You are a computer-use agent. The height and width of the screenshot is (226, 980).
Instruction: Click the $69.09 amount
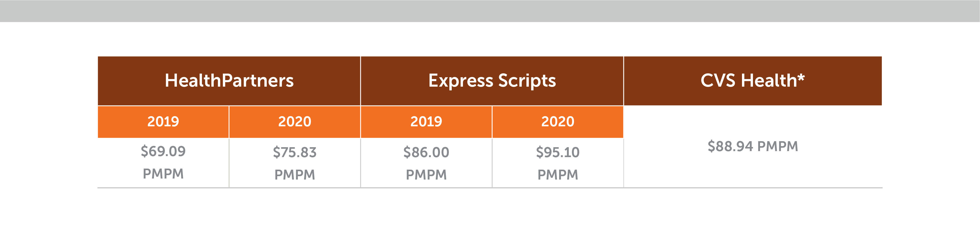[163, 151]
